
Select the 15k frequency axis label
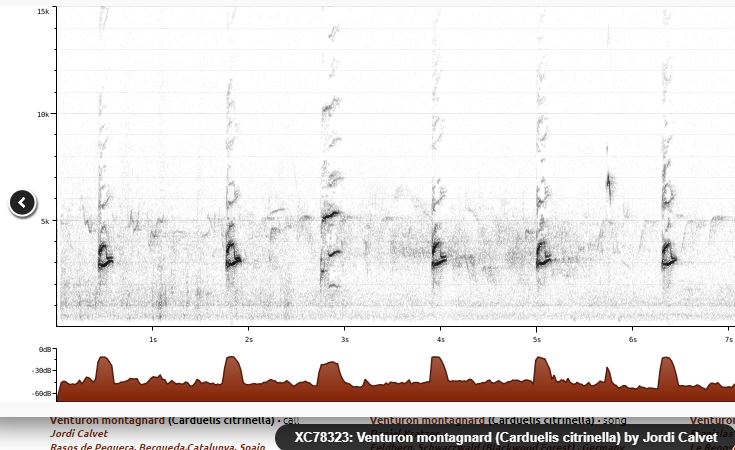[x=43, y=11]
